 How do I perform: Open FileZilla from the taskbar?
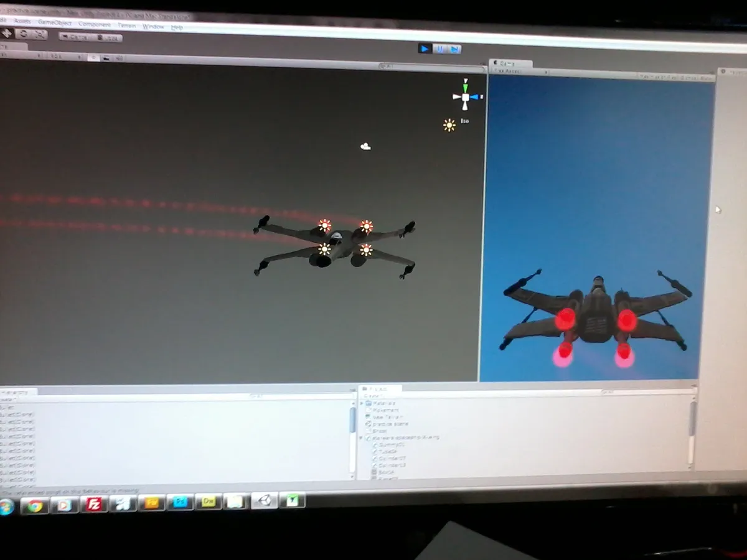pyautogui.click(x=94, y=503)
